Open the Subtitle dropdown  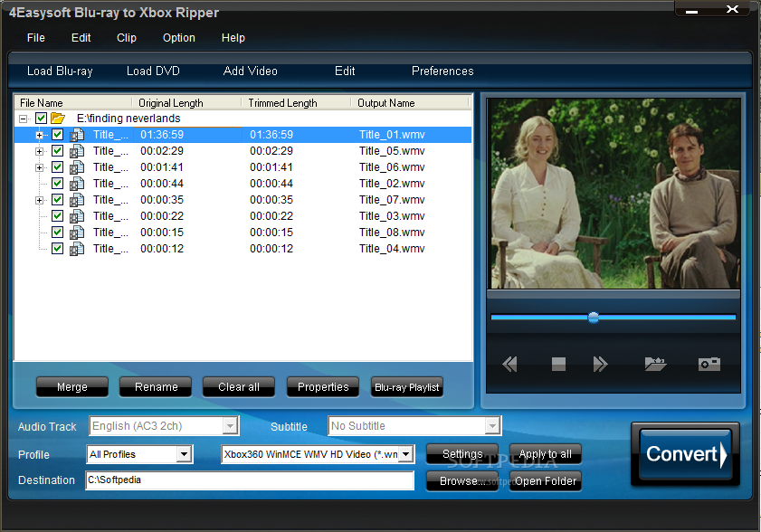pyautogui.click(x=492, y=426)
